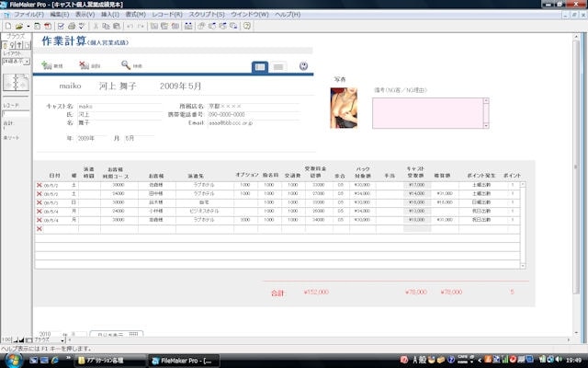This screenshot has width=588, height=368.
Task: Click the round icon right of the view buttons
Action: (x=304, y=66)
